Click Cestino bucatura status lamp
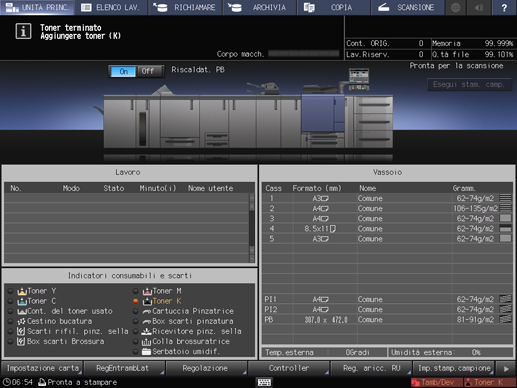517x388 pixels. tap(10, 321)
